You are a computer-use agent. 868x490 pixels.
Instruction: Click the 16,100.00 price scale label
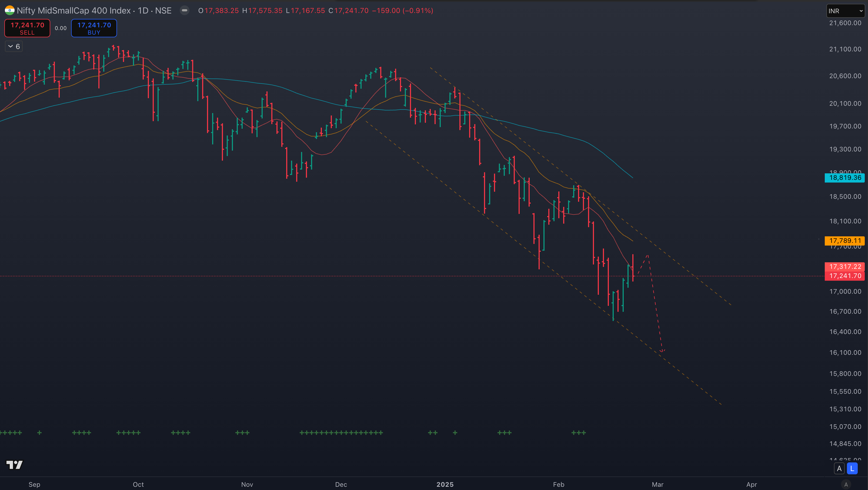coord(845,352)
